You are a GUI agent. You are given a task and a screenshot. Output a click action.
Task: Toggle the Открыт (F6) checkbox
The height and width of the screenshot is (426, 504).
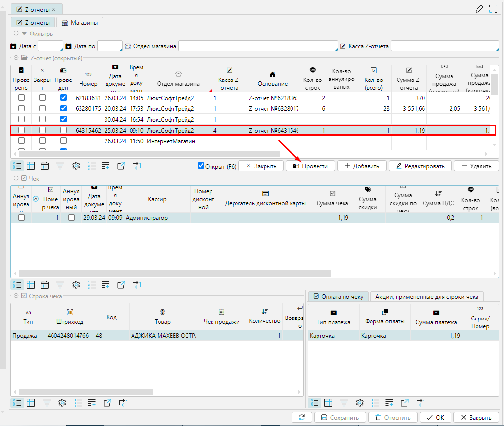[201, 166]
